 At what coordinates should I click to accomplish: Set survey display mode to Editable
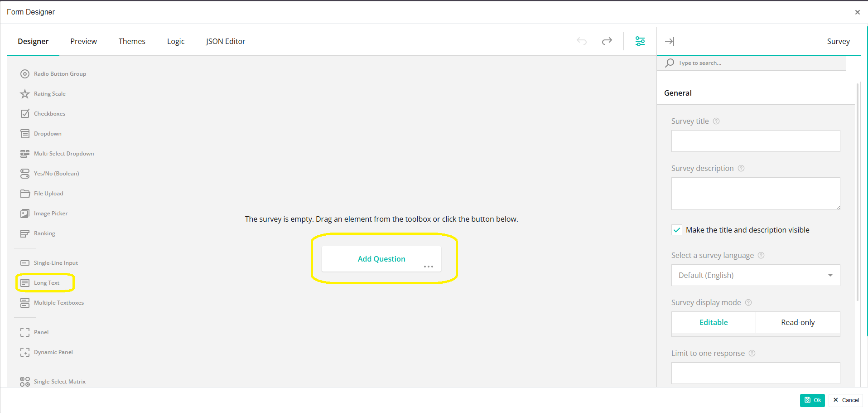(713, 322)
